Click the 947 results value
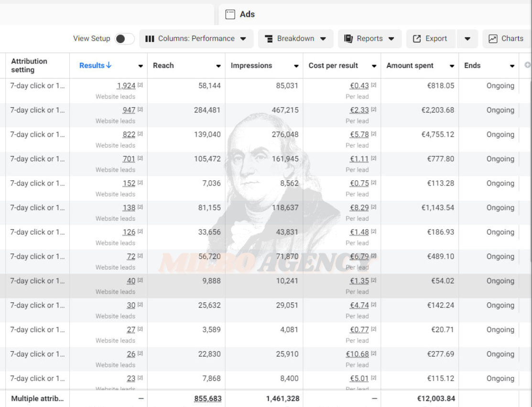This screenshot has height=407, width=532. point(129,110)
